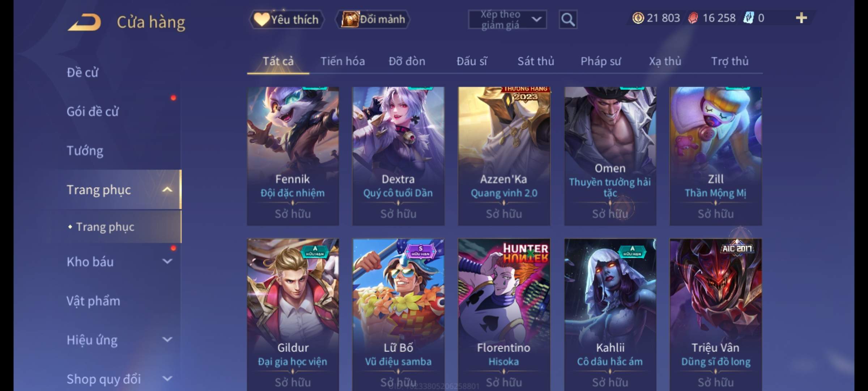Expand the Hiệu ứng sidebar section

tap(167, 340)
